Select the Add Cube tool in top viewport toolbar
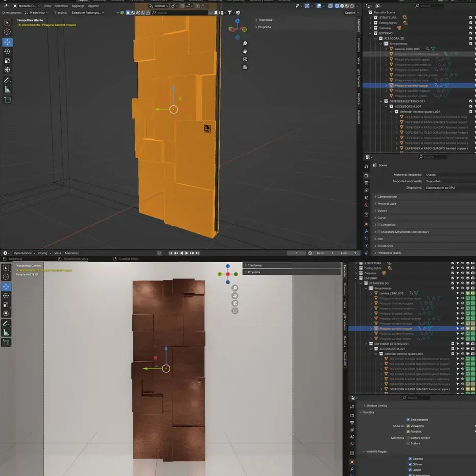 click(x=7, y=100)
